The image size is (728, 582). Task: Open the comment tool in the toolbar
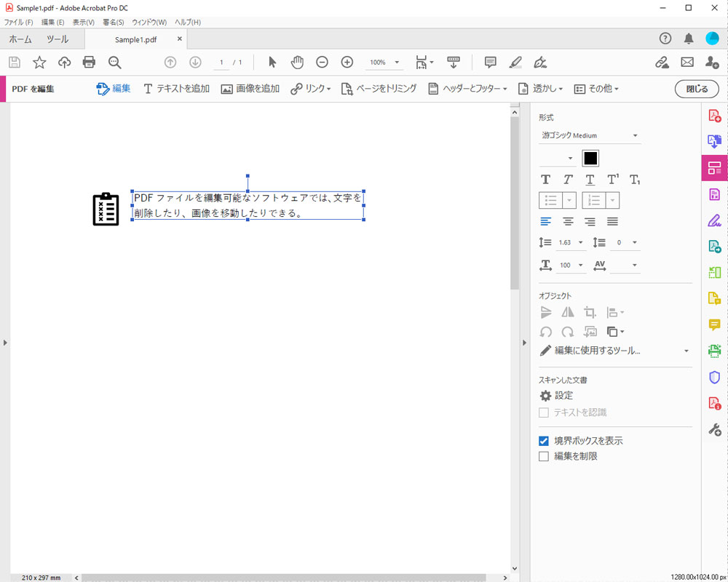click(x=490, y=63)
